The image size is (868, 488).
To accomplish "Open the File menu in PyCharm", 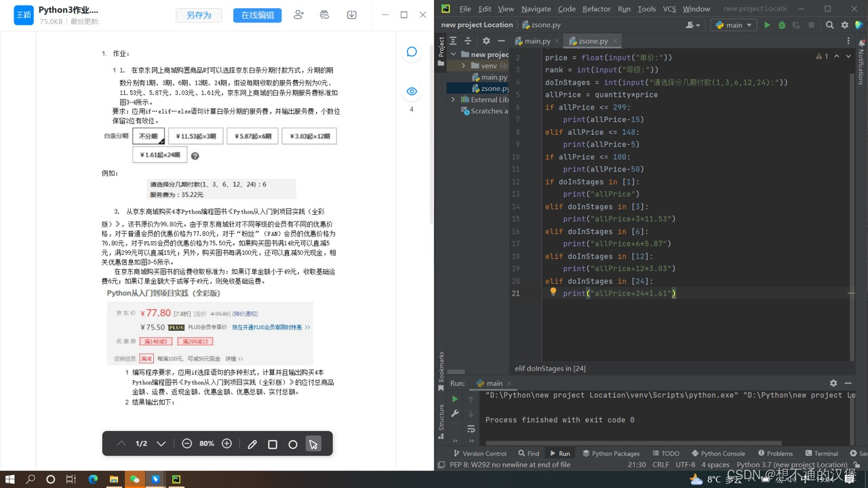I will [465, 9].
